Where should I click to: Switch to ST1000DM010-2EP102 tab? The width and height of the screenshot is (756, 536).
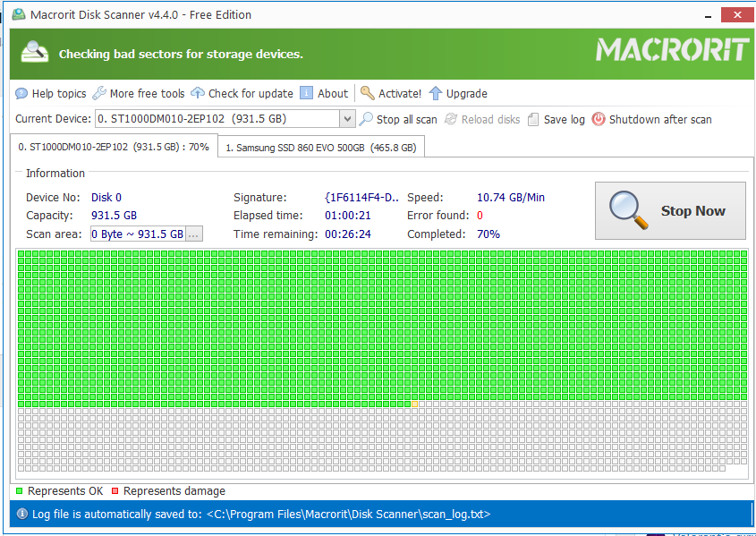(x=114, y=147)
